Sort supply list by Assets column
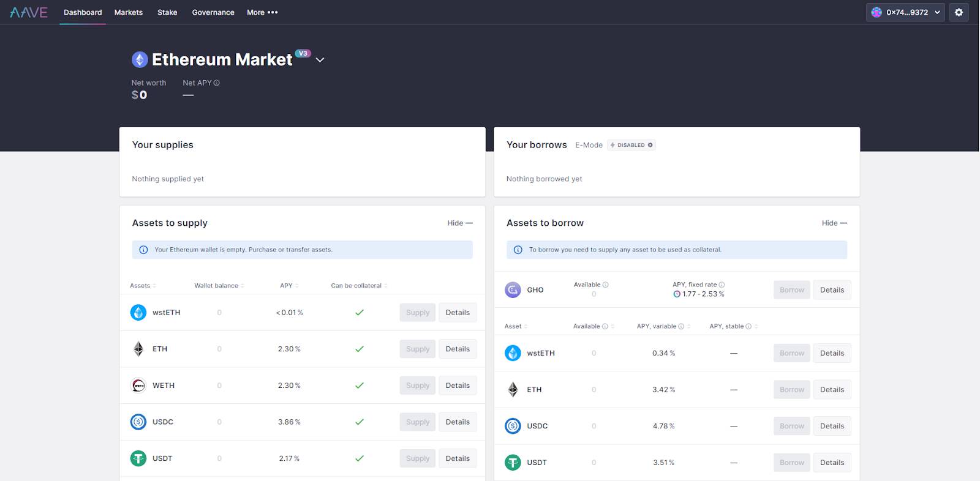980x481 pixels. [x=143, y=286]
